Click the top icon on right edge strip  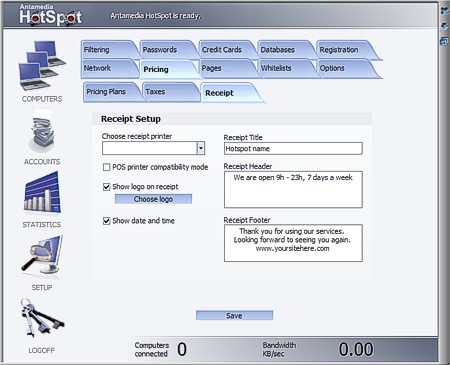[x=444, y=11]
